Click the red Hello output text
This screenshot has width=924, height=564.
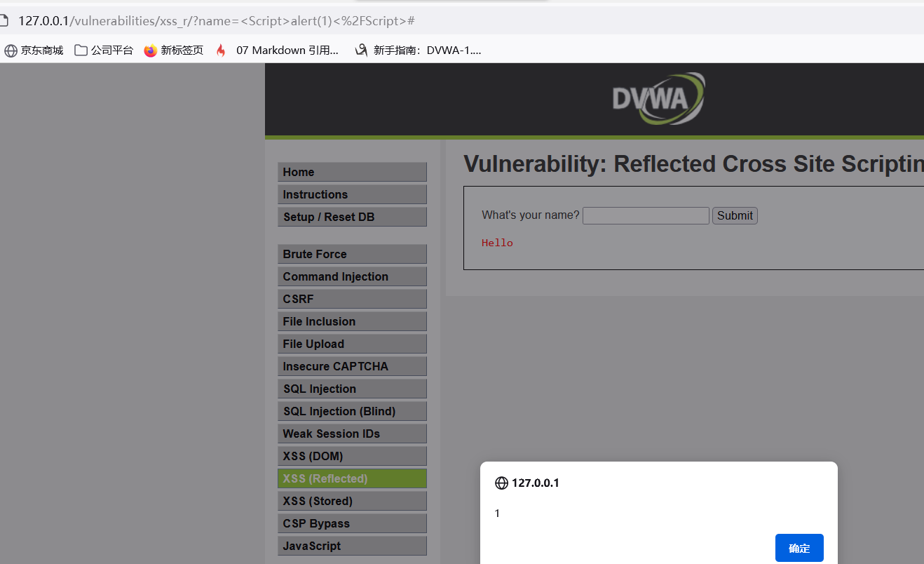(497, 243)
